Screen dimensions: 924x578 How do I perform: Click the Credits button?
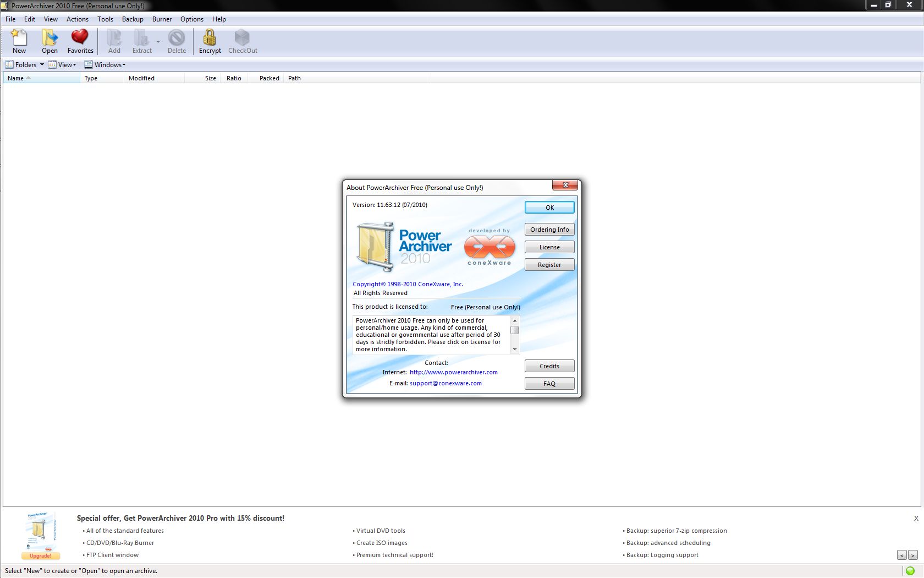[x=549, y=366]
